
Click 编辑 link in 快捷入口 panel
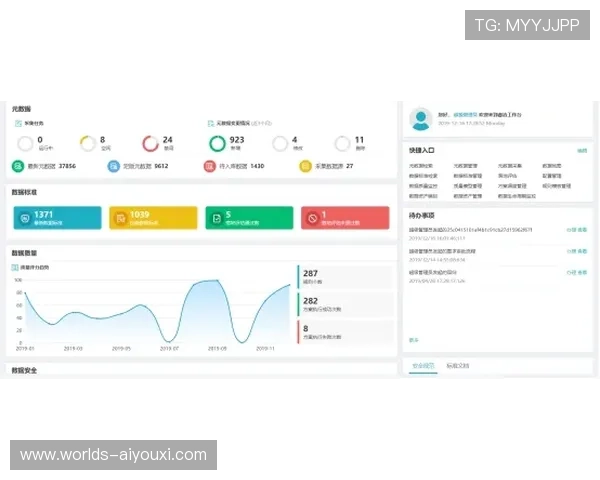coord(581,150)
